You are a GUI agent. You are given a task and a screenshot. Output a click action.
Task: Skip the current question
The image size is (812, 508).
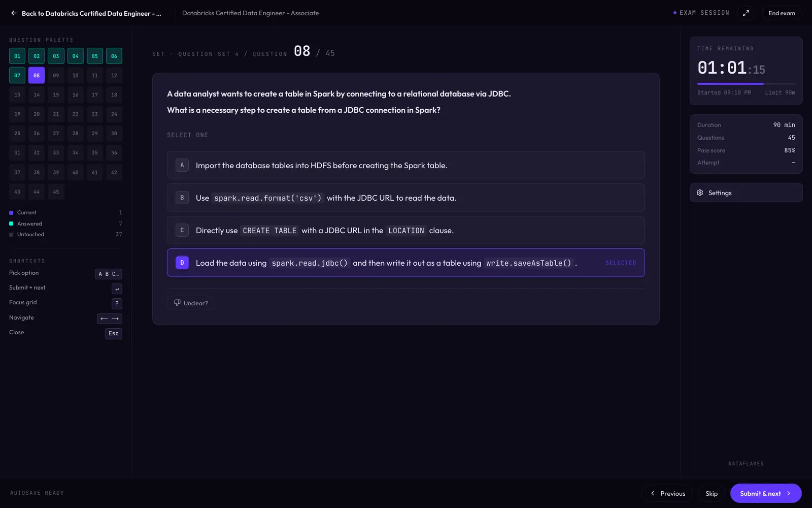pyautogui.click(x=712, y=493)
